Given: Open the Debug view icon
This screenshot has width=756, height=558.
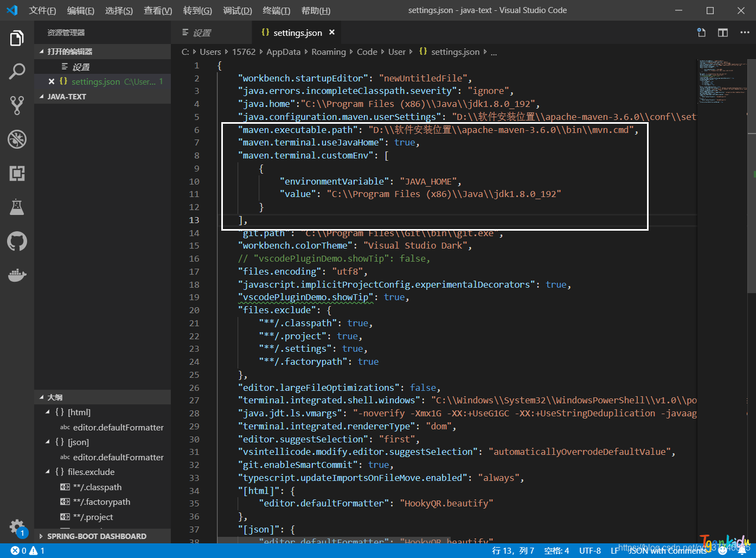Looking at the screenshot, I should click(17, 139).
